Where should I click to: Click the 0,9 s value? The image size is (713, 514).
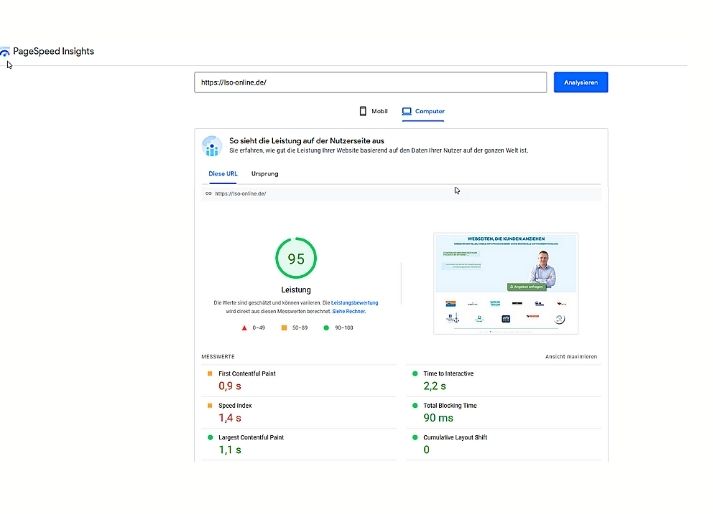(x=230, y=386)
